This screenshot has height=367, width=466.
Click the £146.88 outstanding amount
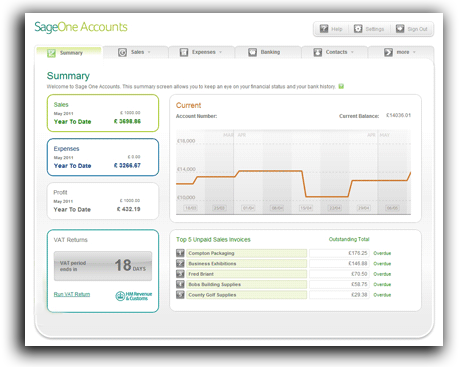click(358, 263)
